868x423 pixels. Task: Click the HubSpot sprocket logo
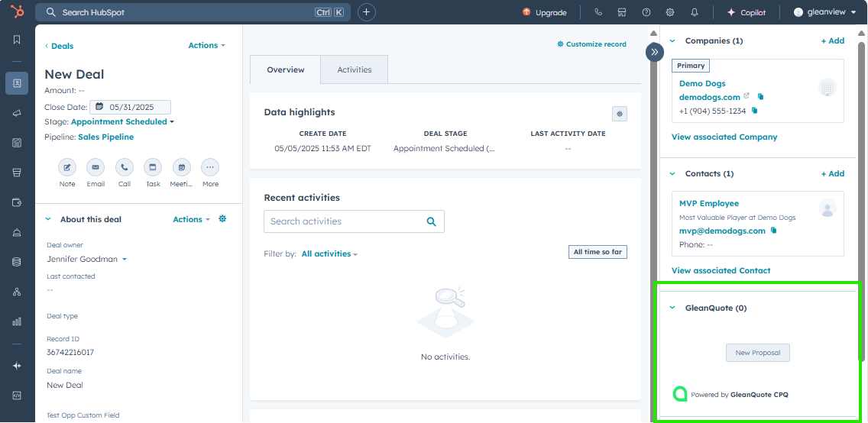click(17, 12)
